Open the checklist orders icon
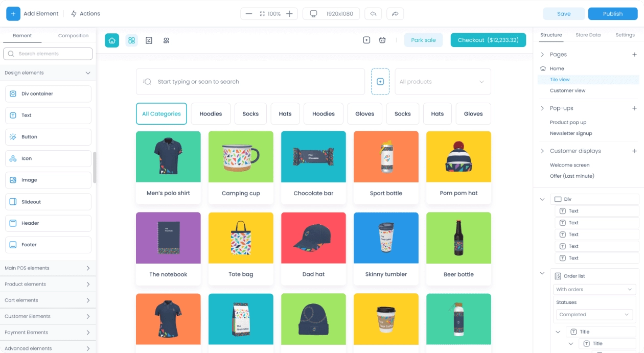Viewport: 644px width, 353px height. 149,40
